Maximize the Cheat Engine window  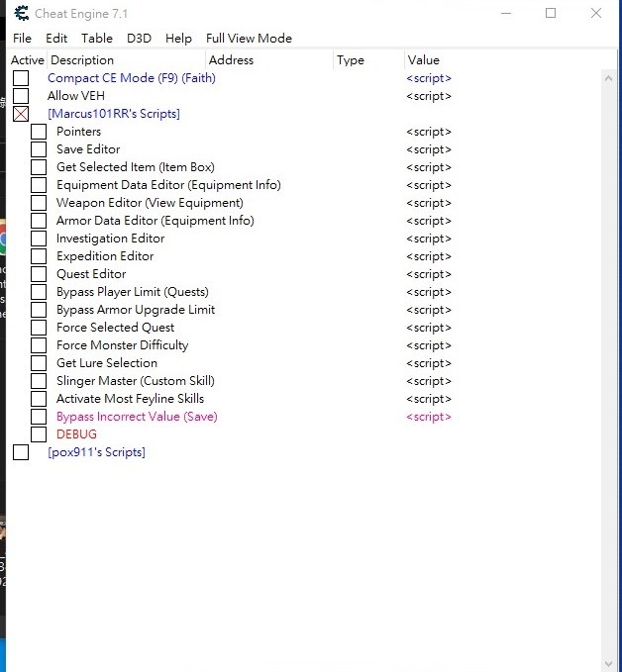click(x=551, y=13)
